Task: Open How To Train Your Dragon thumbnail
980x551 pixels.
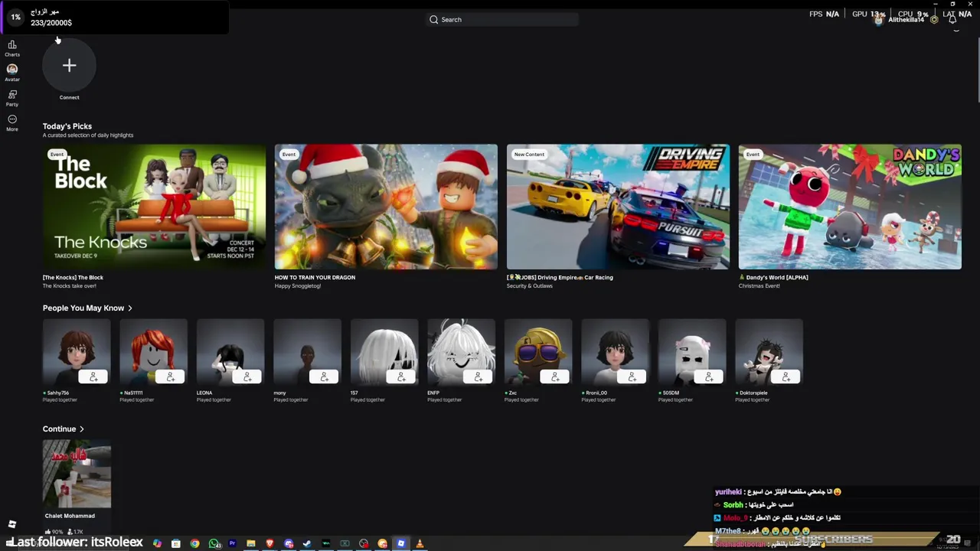Action: point(386,207)
